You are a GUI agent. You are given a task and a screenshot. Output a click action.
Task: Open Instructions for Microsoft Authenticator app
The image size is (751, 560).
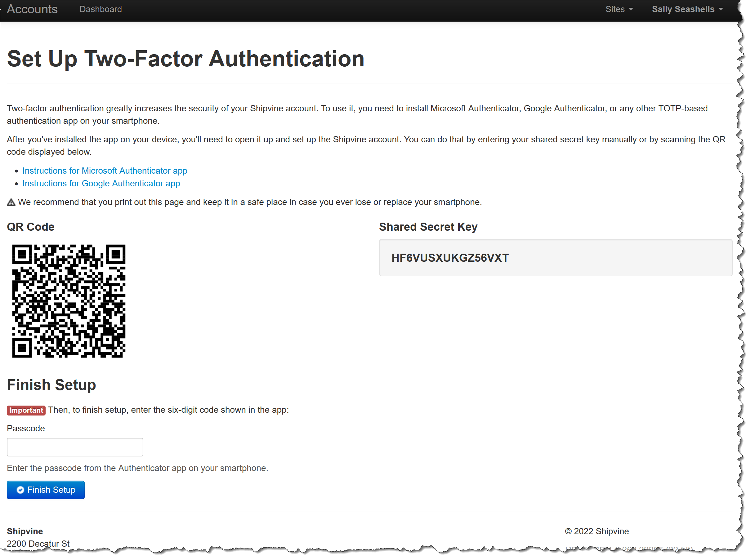pyautogui.click(x=105, y=171)
